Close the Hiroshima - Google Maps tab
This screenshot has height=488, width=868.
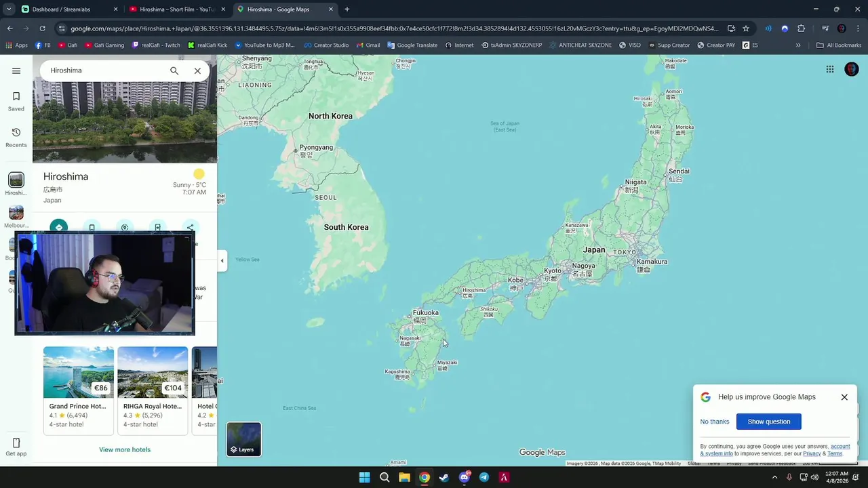(331, 9)
